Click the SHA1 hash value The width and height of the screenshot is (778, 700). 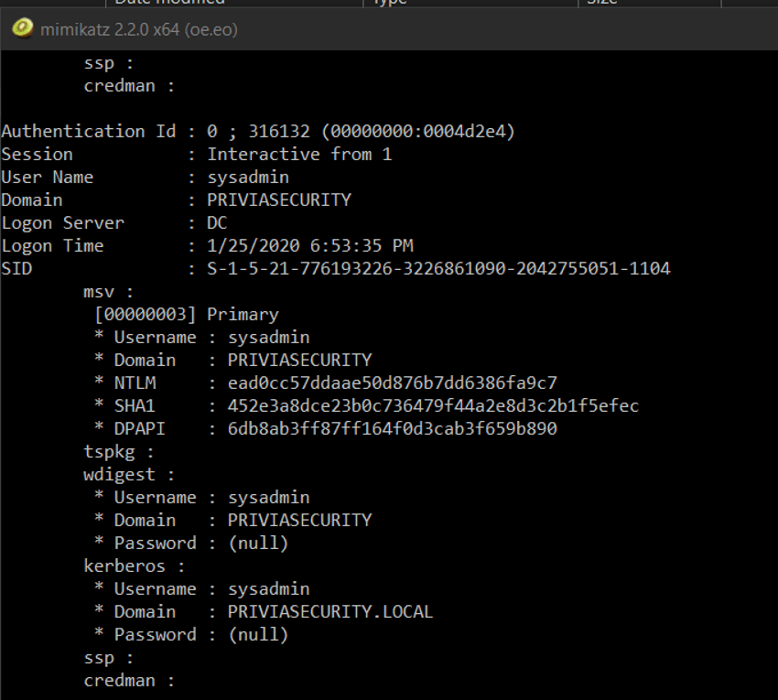433,405
